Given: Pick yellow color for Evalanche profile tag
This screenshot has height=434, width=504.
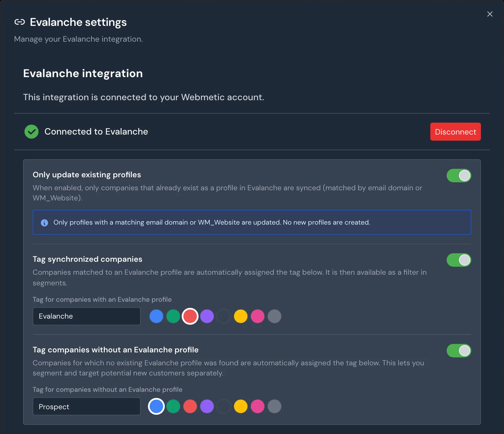Looking at the screenshot, I should point(241,316).
